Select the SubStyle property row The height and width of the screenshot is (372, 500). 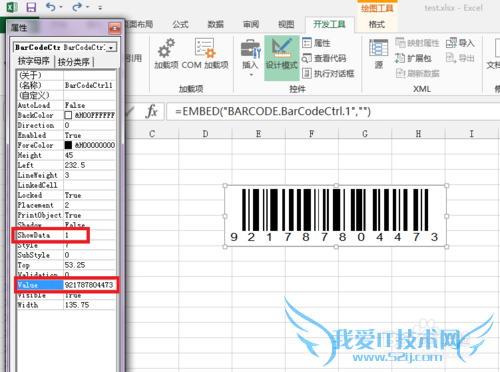click(66, 255)
